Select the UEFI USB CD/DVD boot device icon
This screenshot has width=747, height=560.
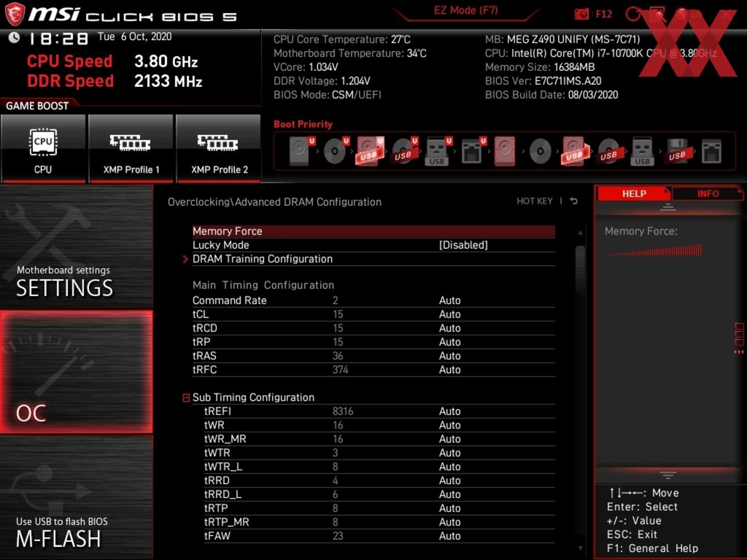[x=405, y=151]
